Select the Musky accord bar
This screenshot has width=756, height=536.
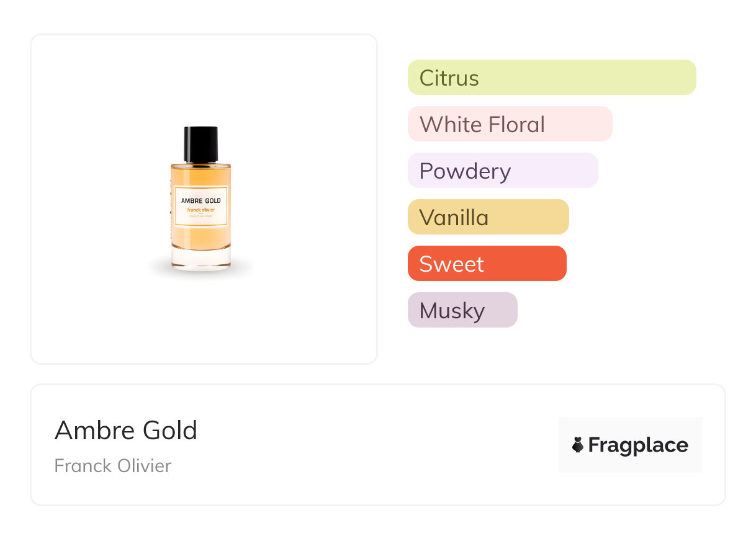(462, 310)
